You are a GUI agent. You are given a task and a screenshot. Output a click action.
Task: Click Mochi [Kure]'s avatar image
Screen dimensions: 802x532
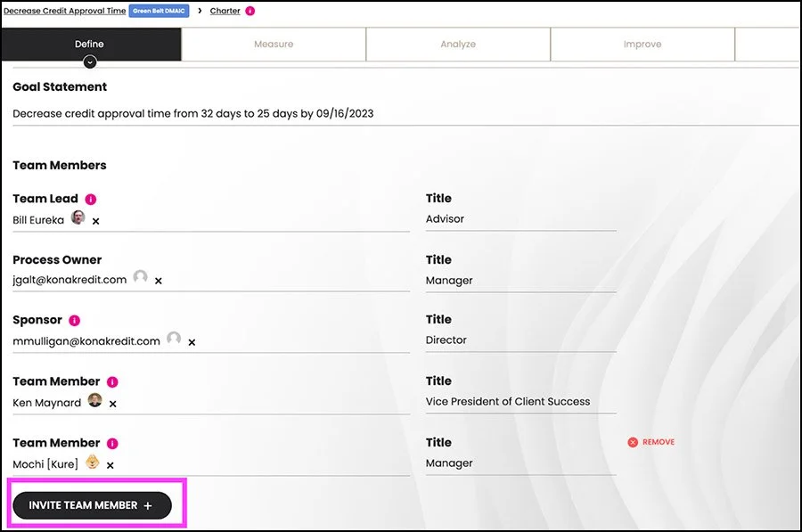(x=92, y=462)
